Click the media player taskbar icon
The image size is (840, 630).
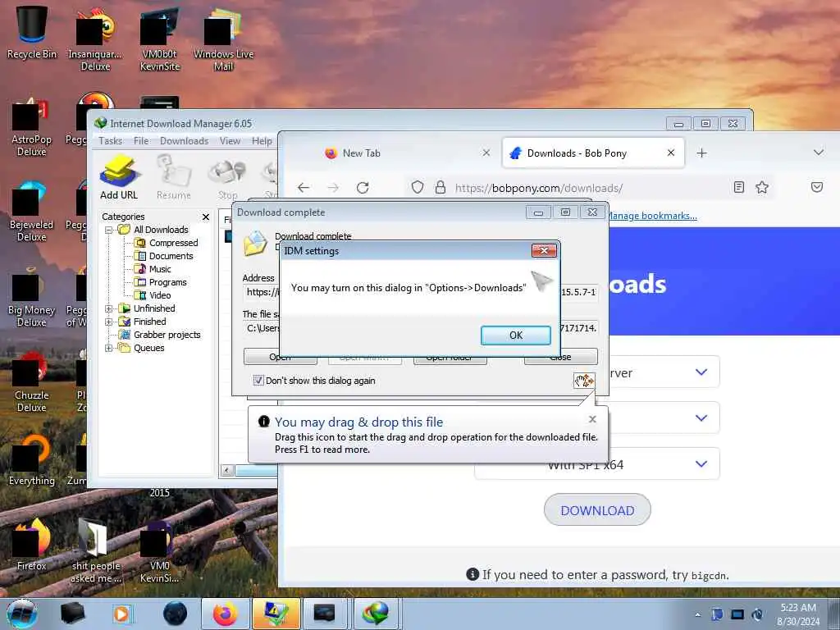121,614
